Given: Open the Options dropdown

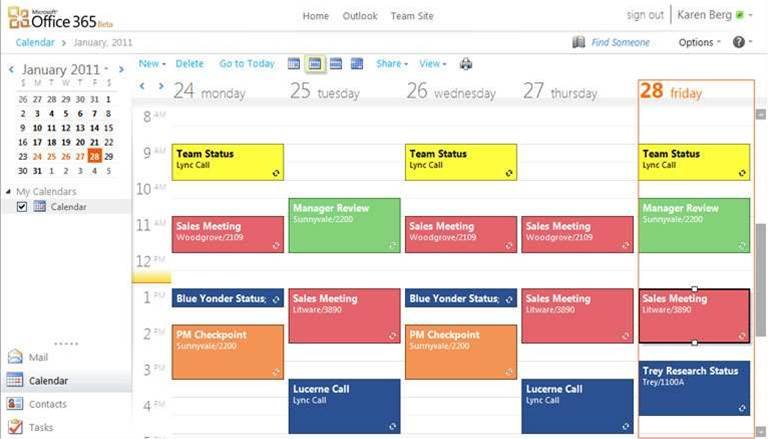Looking at the screenshot, I should click(699, 43).
